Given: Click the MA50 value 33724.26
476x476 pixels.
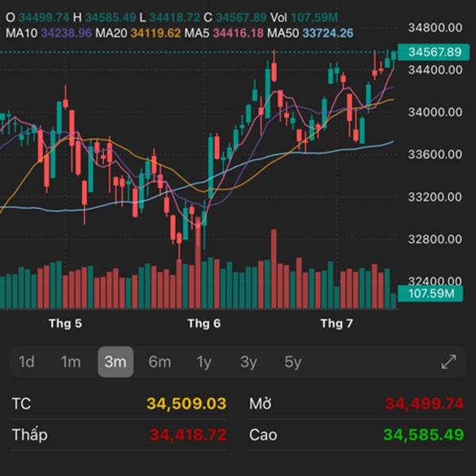Looking at the screenshot, I should point(328,33).
